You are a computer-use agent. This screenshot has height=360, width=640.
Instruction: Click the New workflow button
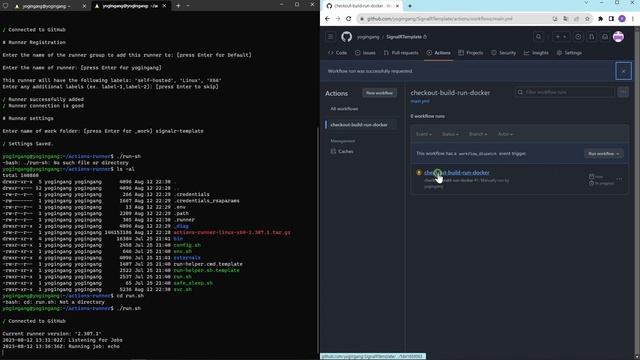tap(379, 93)
